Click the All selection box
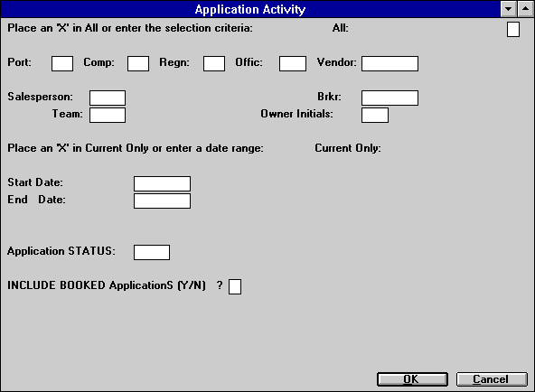The width and height of the screenshot is (535, 392). 513,29
